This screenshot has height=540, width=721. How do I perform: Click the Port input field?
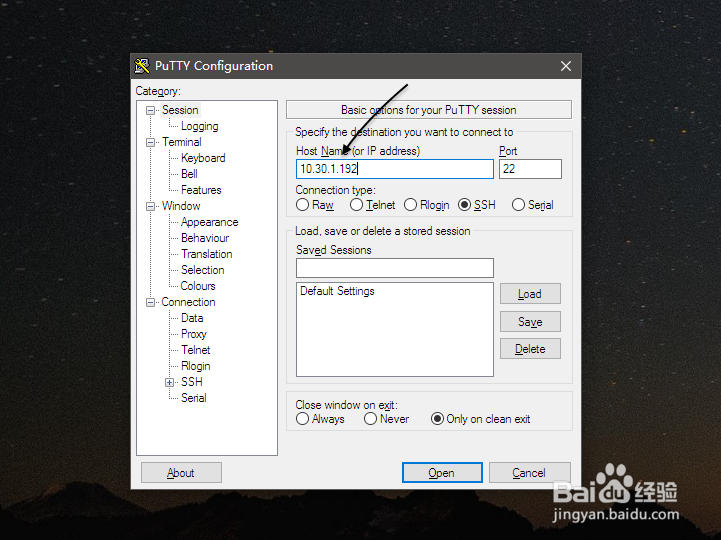530,169
